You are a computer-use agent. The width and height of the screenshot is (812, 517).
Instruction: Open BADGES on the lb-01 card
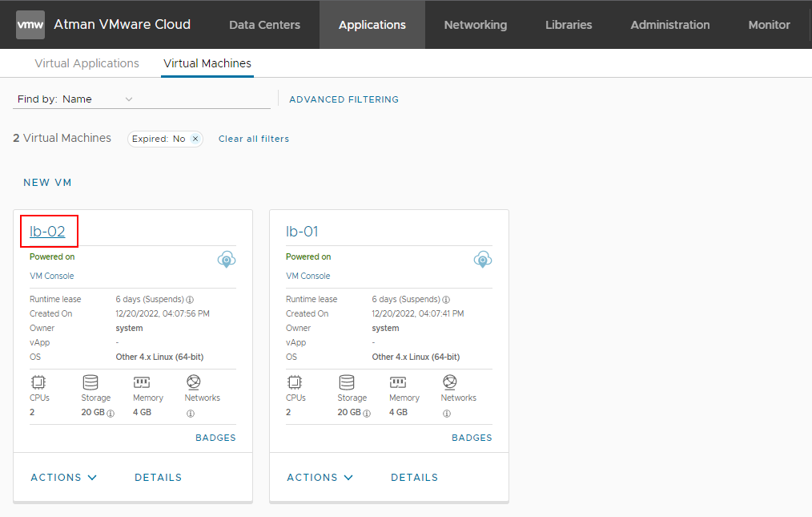[x=472, y=438]
